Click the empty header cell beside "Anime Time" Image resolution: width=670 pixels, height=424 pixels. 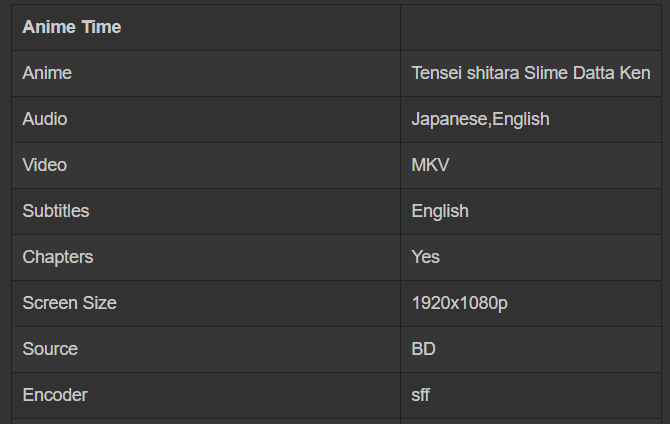535,27
